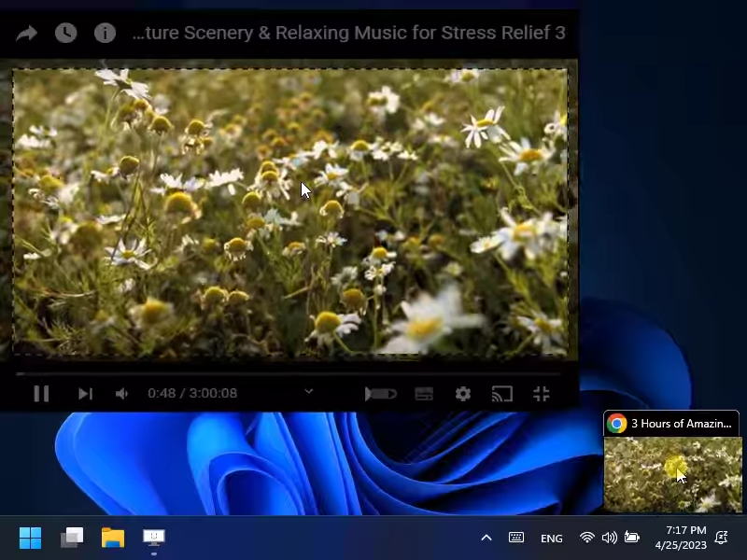
Task: Pause the video playback
Action: tap(41, 394)
